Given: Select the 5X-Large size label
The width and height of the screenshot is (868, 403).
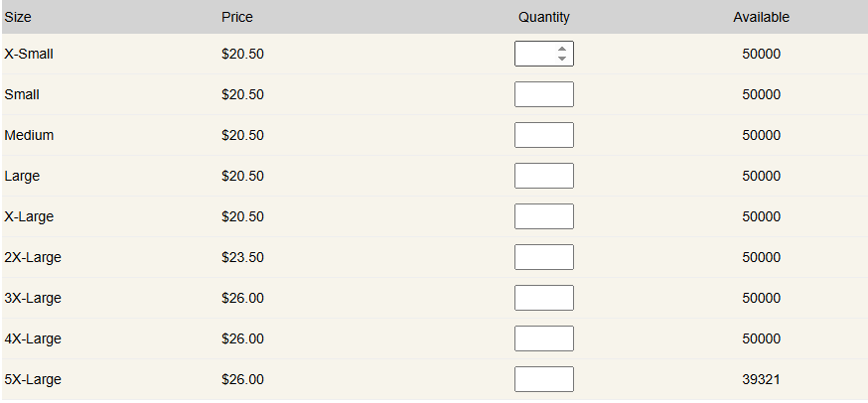Looking at the screenshot, I should pos(33,380).
